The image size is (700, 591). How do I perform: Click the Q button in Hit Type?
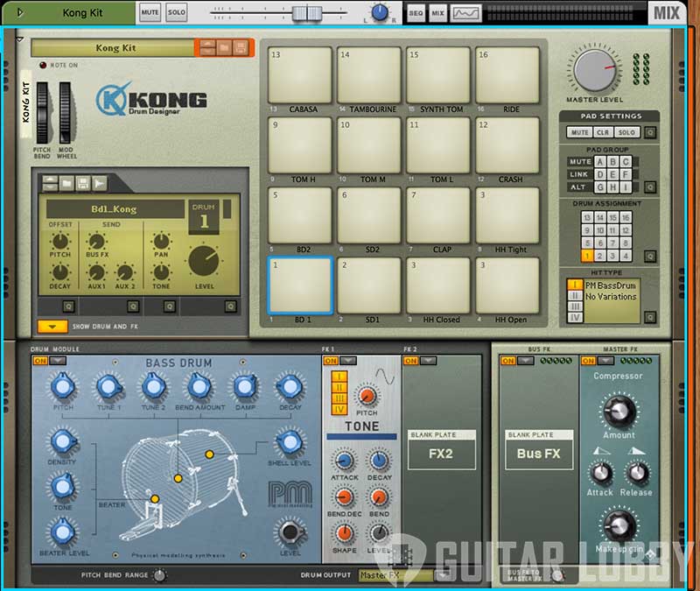click(650, 317)
